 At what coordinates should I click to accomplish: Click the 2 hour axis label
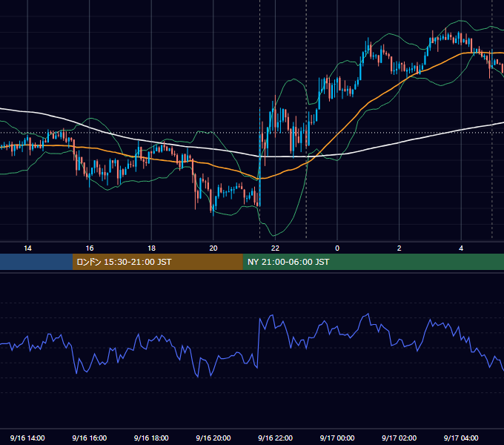click(399, 248)
